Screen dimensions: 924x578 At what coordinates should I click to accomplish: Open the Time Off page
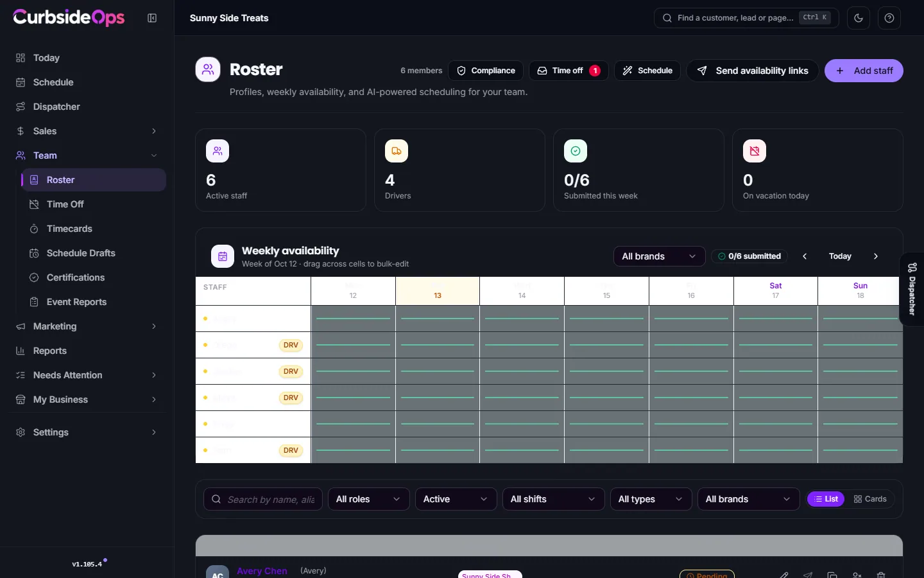(x=94, y=204)
